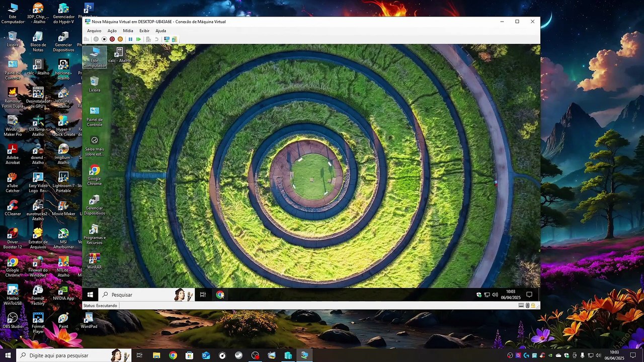The image size is (644, 362).
Task: Select host MSI Afterburner desktop icon
Action: click(63, 239)
